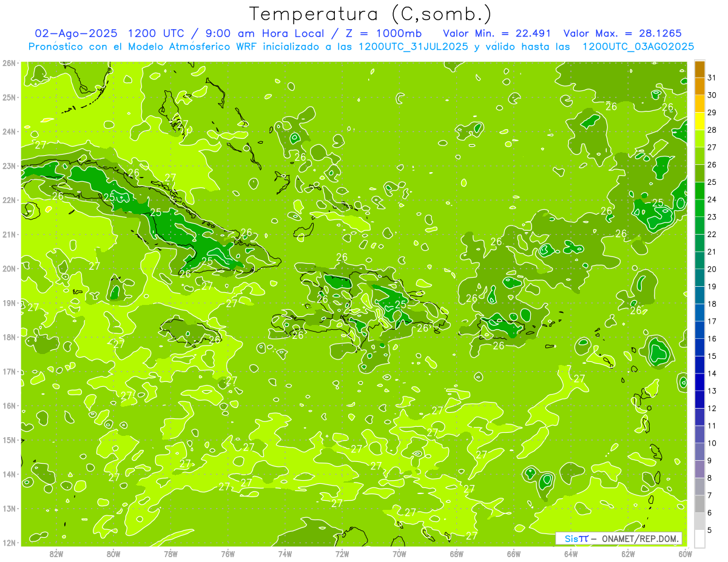Image resolution: width=728 pixels, height=562 pixels.
Task: Click the orange colorbar swatch between 30 and 31
Action: point(699,87)
